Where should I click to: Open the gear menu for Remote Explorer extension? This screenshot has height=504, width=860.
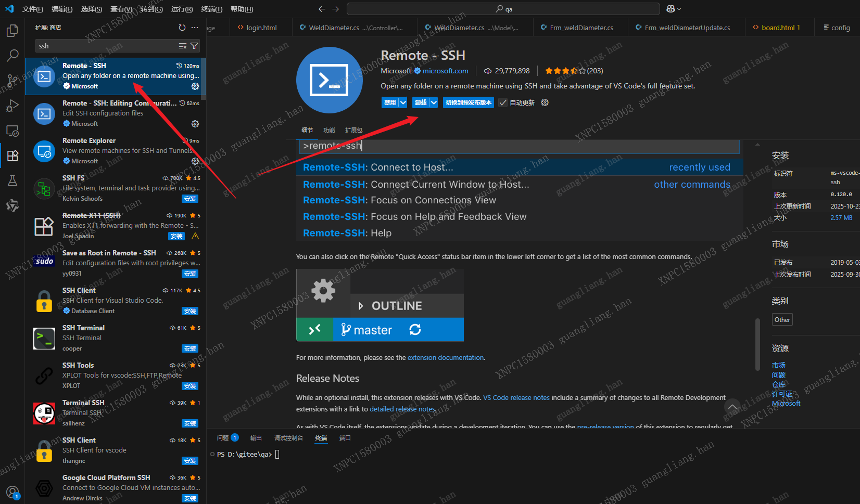(x=195, y=161)
